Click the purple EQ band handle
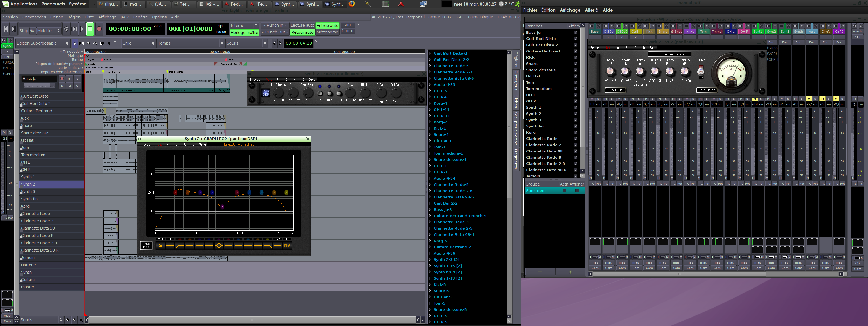Viewport: 868px width, 326px height. click(222, 206)
